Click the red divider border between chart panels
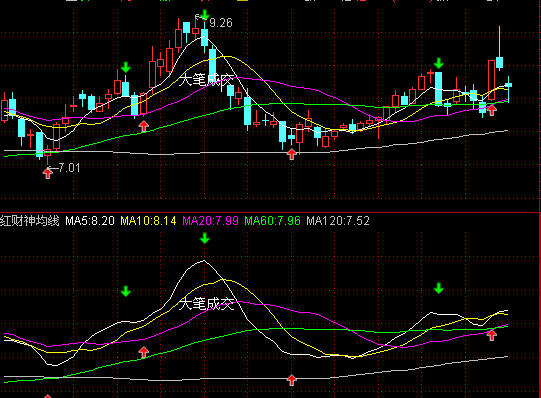The height and width of the screenshot is (398, 541). tap(270, 212)
